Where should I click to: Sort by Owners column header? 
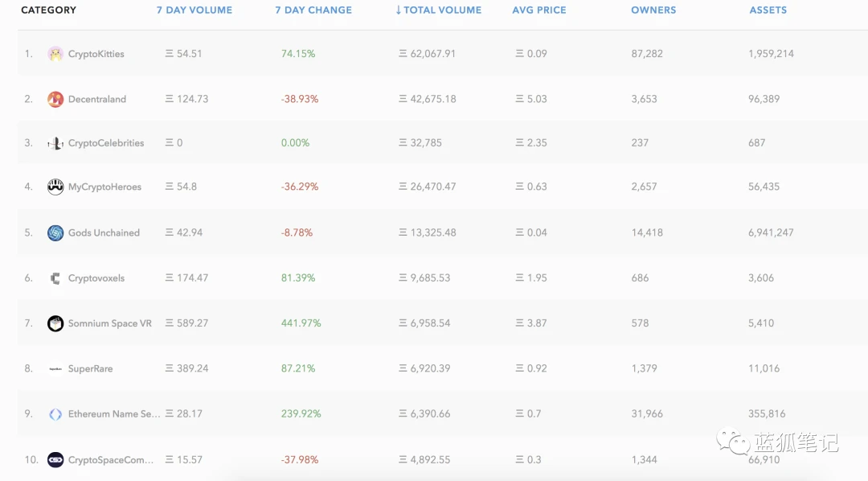653,10
